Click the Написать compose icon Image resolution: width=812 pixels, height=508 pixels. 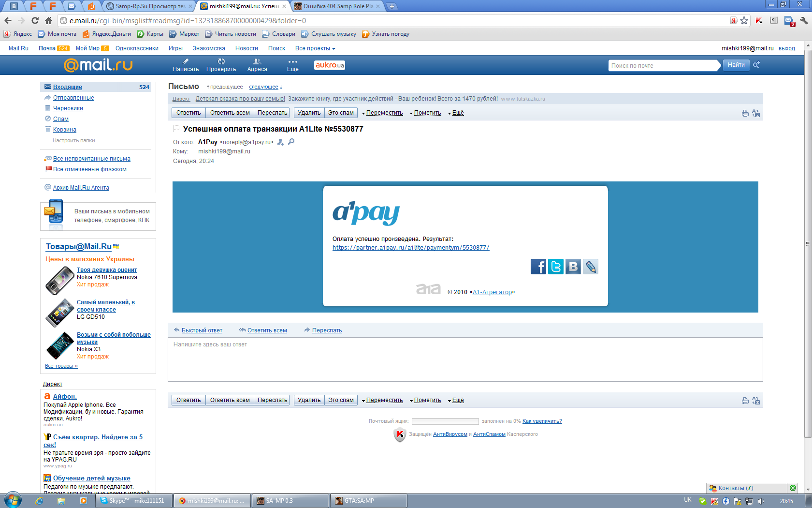click(186, 61)
